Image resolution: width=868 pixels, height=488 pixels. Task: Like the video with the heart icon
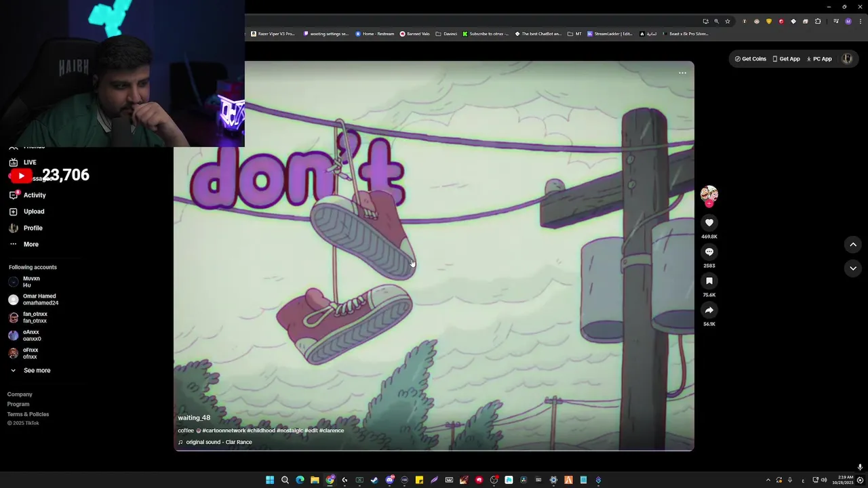point(709,222)
